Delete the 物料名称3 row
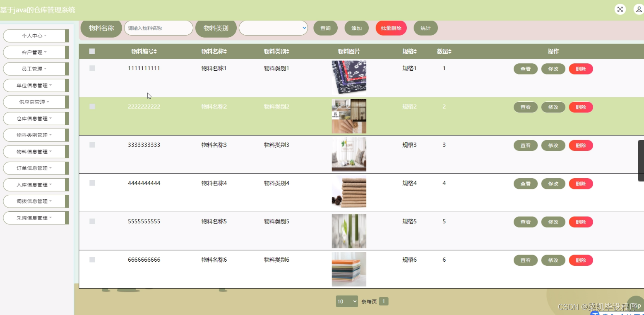This screenshot has width=644, height=315. click(x=581, y=146)
